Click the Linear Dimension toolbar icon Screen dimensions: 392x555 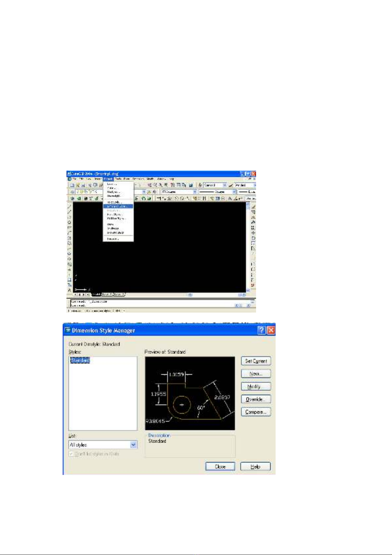[x=159, y=199]
